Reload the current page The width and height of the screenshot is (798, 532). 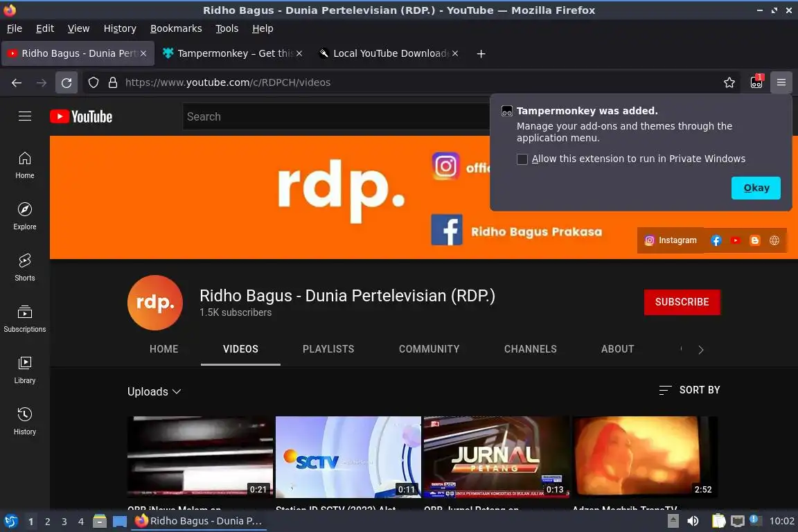point(66,82)
